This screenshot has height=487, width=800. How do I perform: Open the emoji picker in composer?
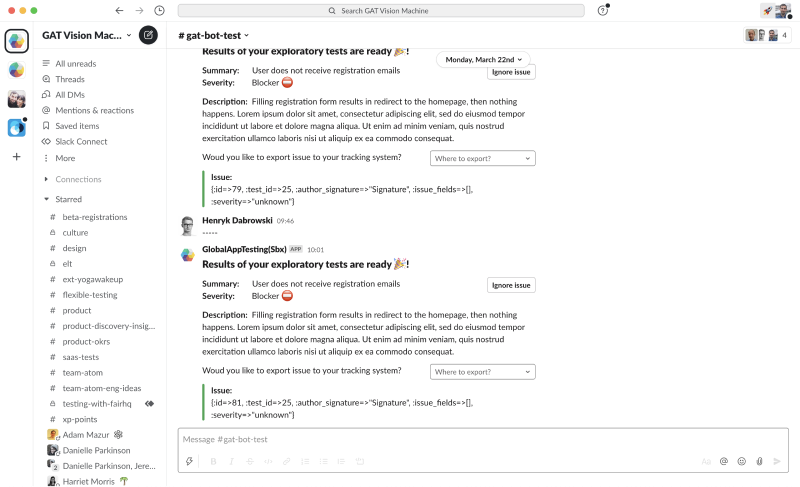tap(741, 461)
